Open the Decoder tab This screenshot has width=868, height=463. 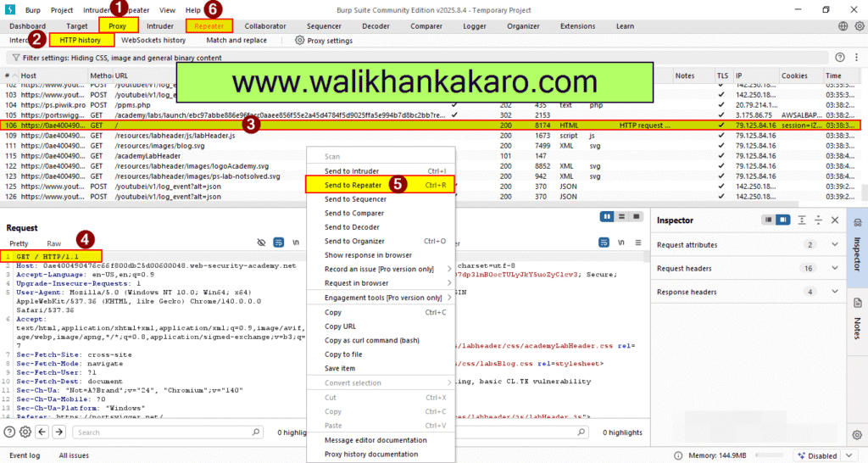click(376, 26)
